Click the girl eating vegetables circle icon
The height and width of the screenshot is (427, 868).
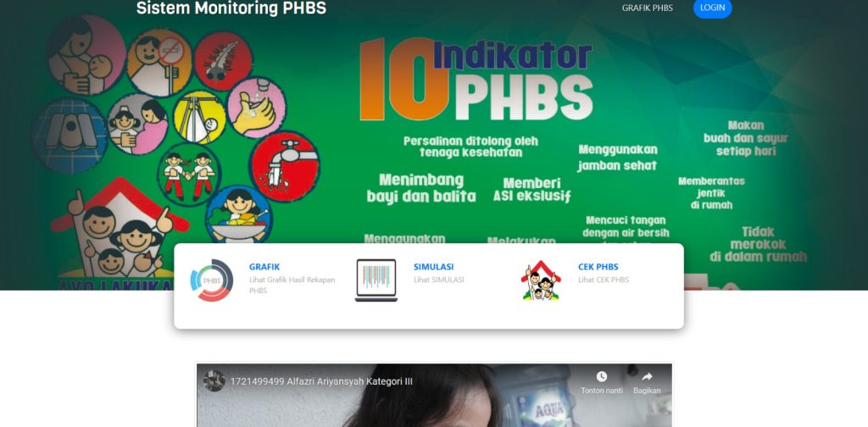[239, 214]
